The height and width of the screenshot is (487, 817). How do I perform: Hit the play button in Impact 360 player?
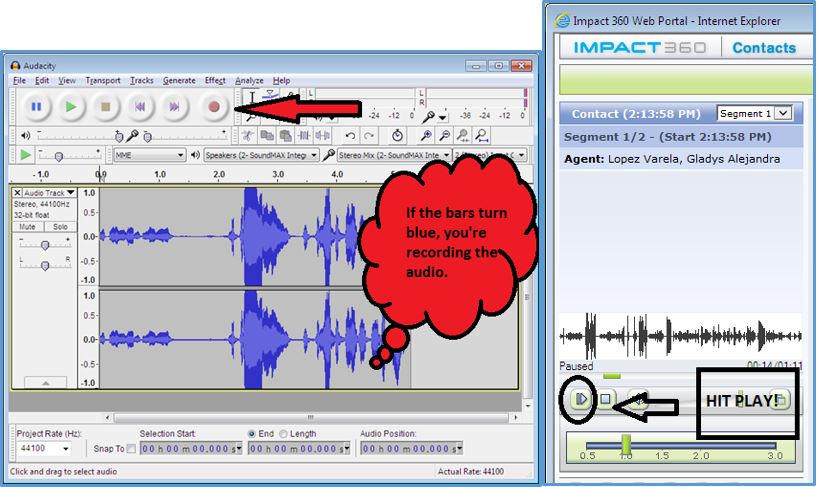580,399
